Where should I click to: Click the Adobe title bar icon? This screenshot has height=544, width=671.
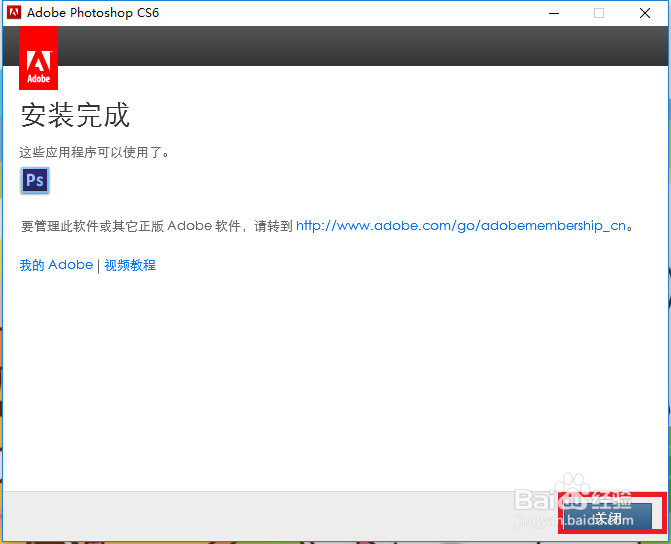14,12
